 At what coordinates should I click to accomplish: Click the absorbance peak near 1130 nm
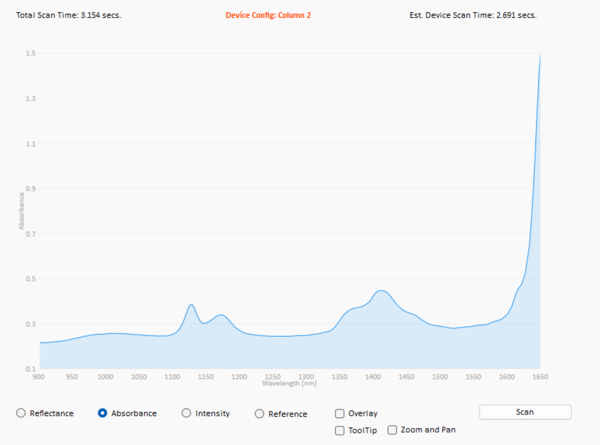coord(191,305)
